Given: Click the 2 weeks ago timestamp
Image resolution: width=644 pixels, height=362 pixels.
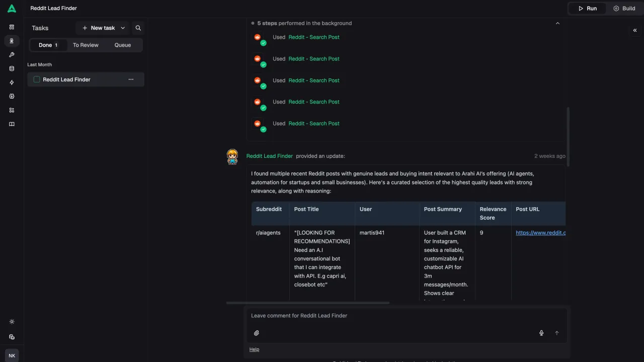Looking at the screenshot, I should 549,156.
